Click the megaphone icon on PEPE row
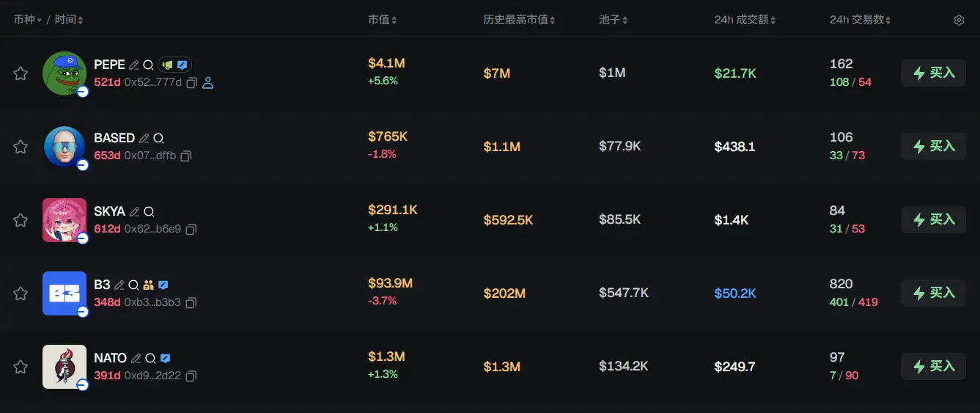Screen dimensions: 980x413 [x=166, y=65]
